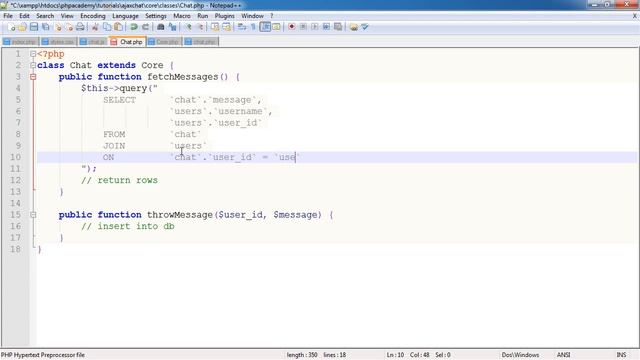The image size is (640, 360).
Task: Click the Run macro multiple times icon
Action: tap(326, 27)
